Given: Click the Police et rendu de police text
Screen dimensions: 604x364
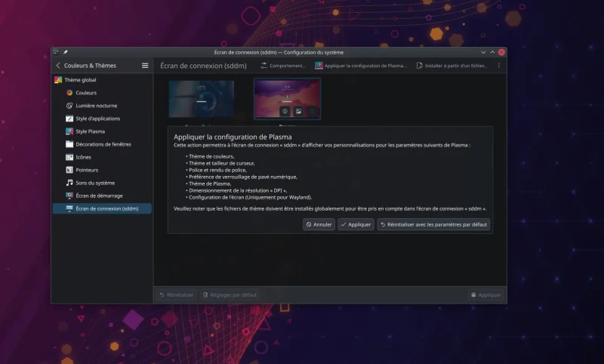Looking at the screenshot, I should (217, 170).
